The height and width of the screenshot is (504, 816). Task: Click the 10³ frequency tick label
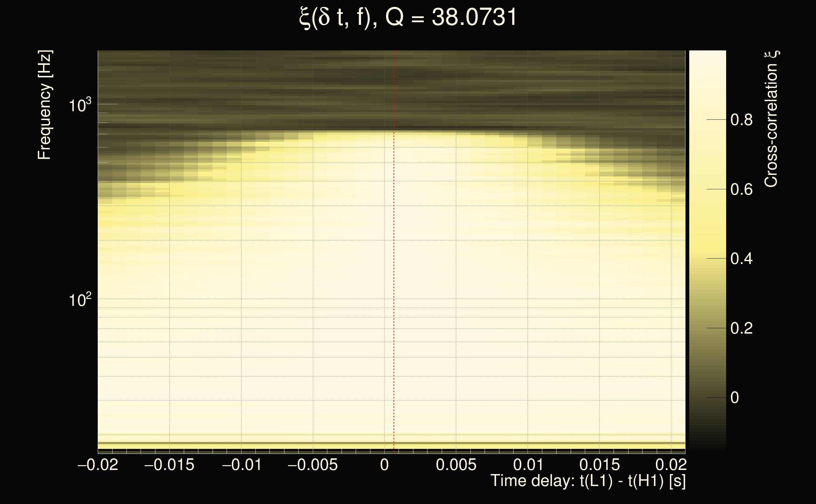[80, 105]
